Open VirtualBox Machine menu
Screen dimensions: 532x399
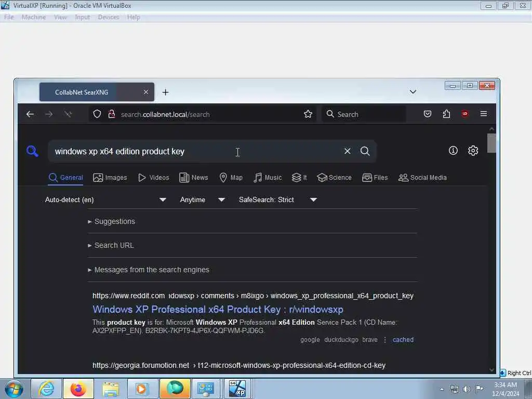pyautogui.click(x=34, y=17)
